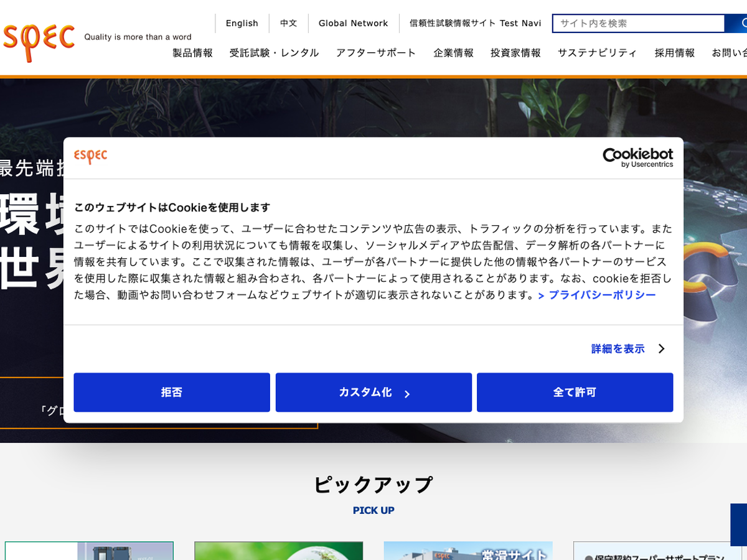Open the Global Network link

pyautogui.click(x=353, y=23)
